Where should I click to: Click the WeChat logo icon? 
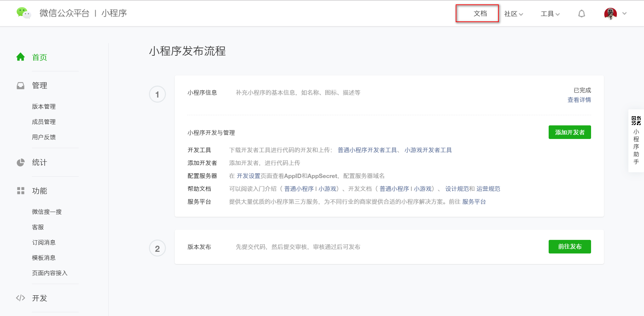tap(23, 13)
